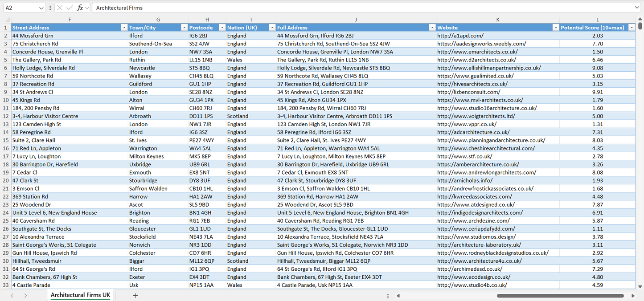
Task: Open the Potential Score column filter dropdown
Action: coord(632,27)
